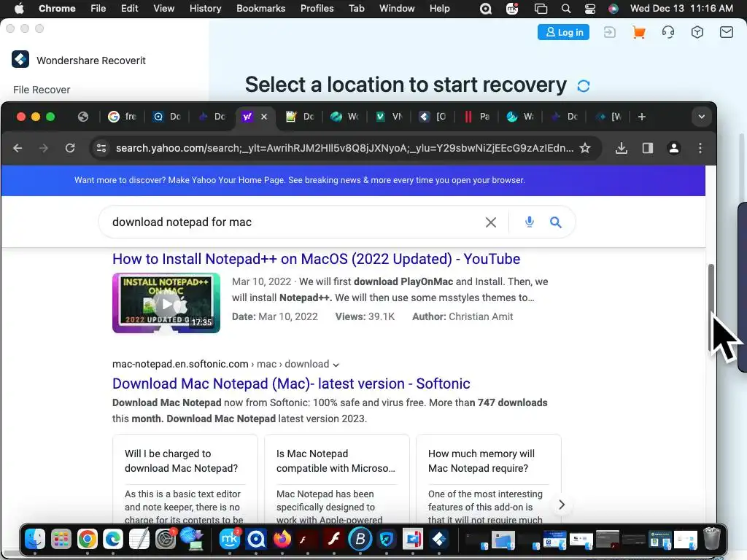Viewport: 747px width, 560px height.
Task: Open Recoverit support headset icon
Action: [668, 32]
